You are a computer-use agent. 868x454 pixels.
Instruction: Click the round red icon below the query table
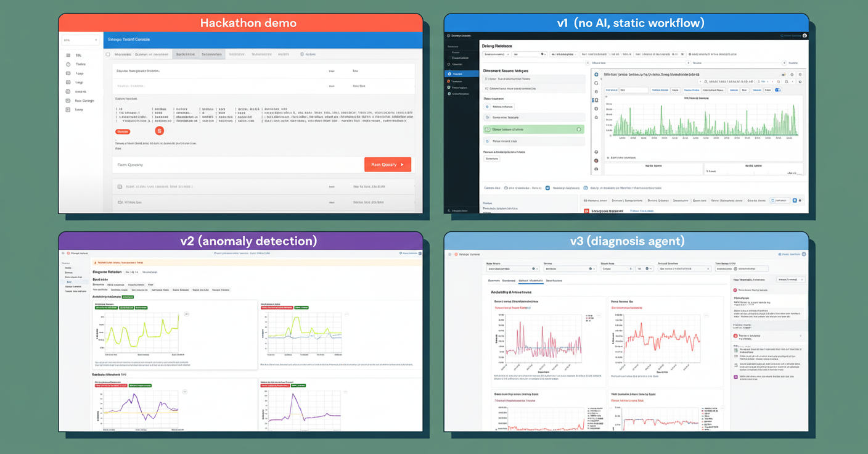pyautogui.click(x=159, y=131)
